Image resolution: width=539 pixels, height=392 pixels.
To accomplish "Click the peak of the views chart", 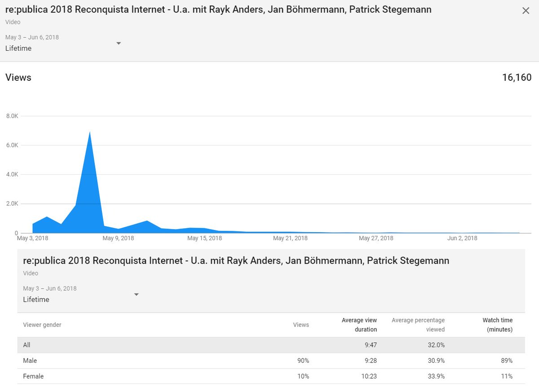I will coord(90,132).
